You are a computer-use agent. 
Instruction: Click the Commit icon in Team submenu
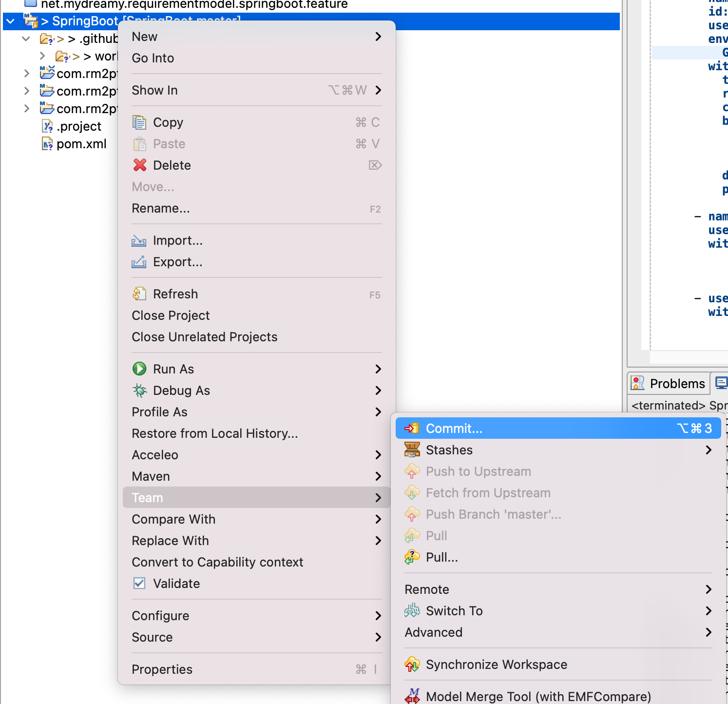tap(412, 428)
